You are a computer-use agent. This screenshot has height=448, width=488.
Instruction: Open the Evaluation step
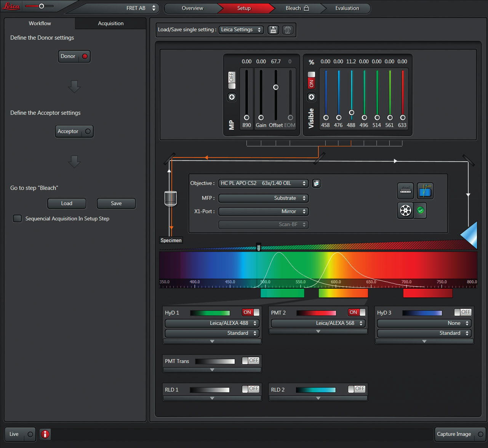(347, 8)
